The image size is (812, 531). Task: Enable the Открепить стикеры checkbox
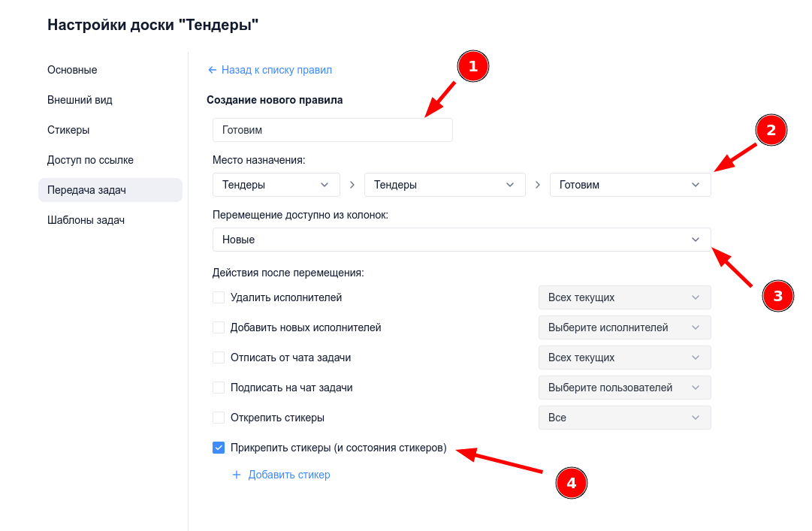pos(219,417)
